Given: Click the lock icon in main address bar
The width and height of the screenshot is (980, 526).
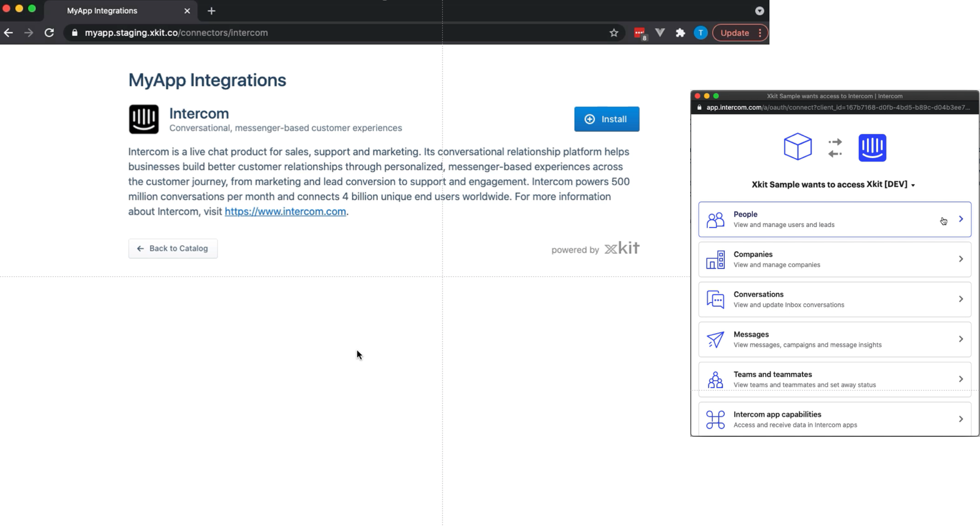Looking at the screenshot, I should tap(74, 33).
